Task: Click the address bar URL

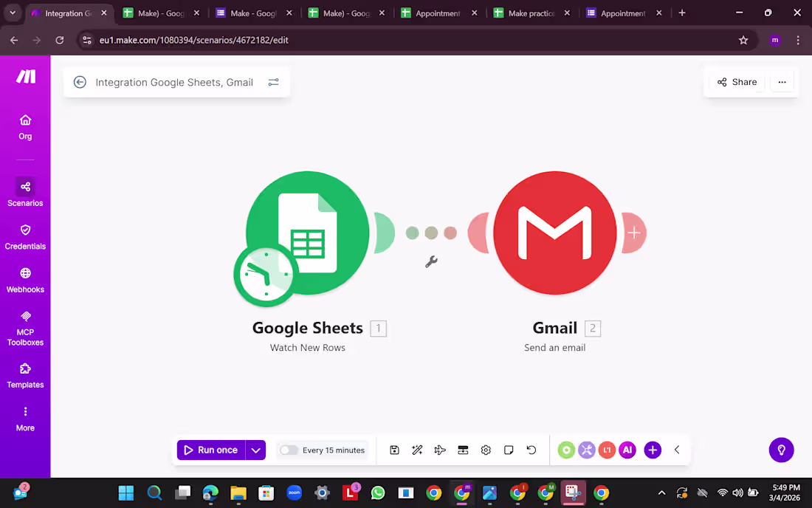Action: point(193,40)
